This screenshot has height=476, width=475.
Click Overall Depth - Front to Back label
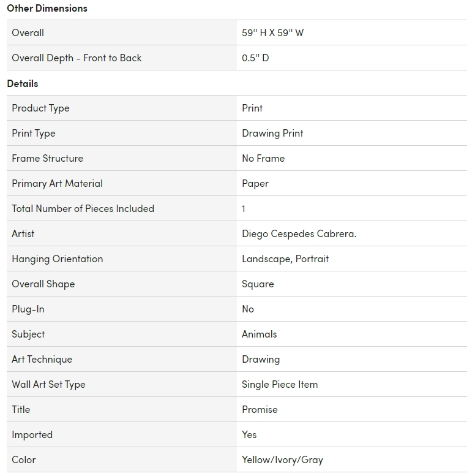77,58
